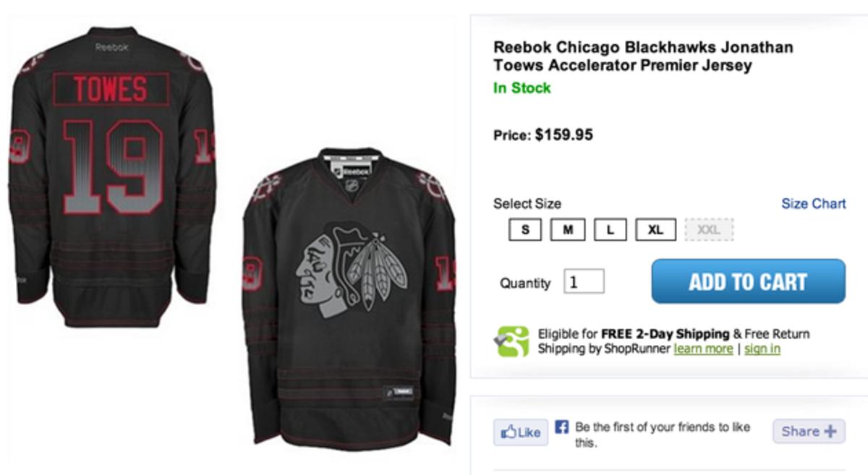This screenshot has height=475, width=868.
Task: Focus the Quantity input field
Action: click(584, 281)
